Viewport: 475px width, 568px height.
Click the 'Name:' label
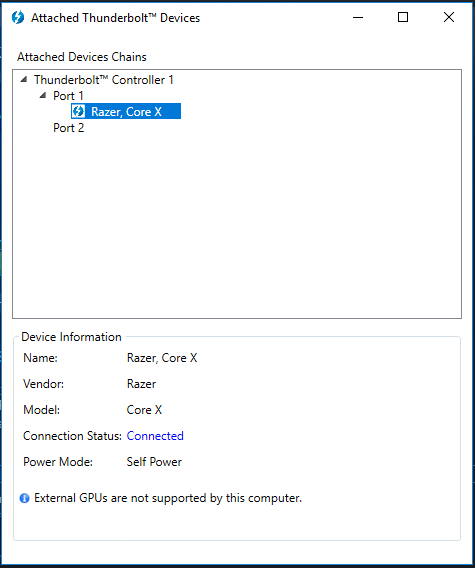(x=40, y=358)
